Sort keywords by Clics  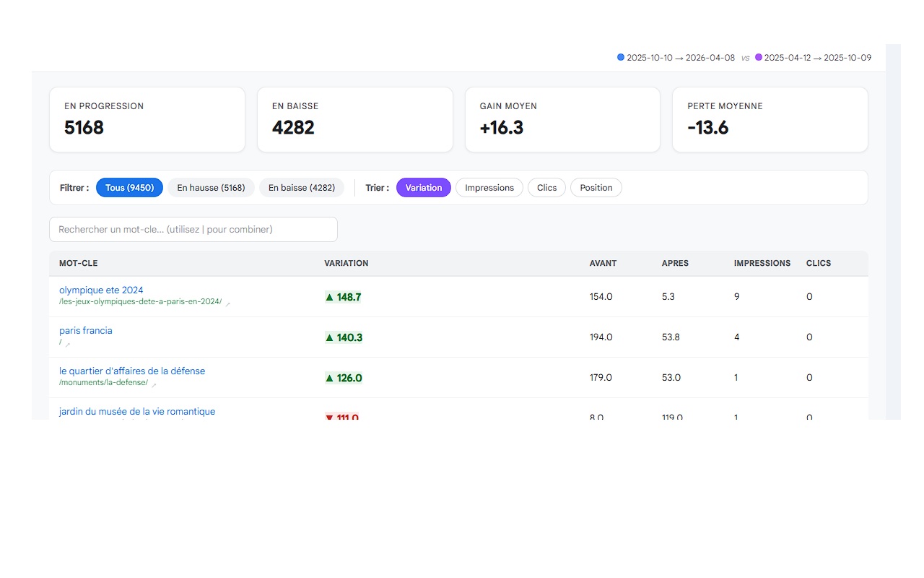546,188
